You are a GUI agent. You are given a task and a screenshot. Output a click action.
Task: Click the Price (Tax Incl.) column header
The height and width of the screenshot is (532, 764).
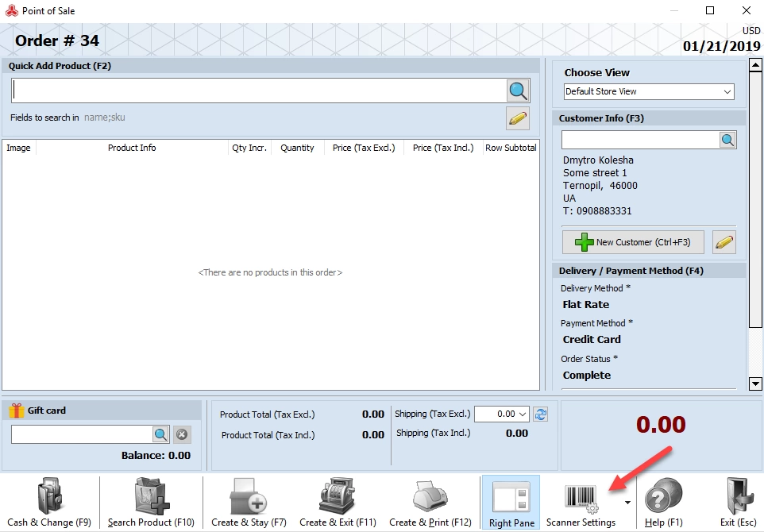tap(443, 148)
